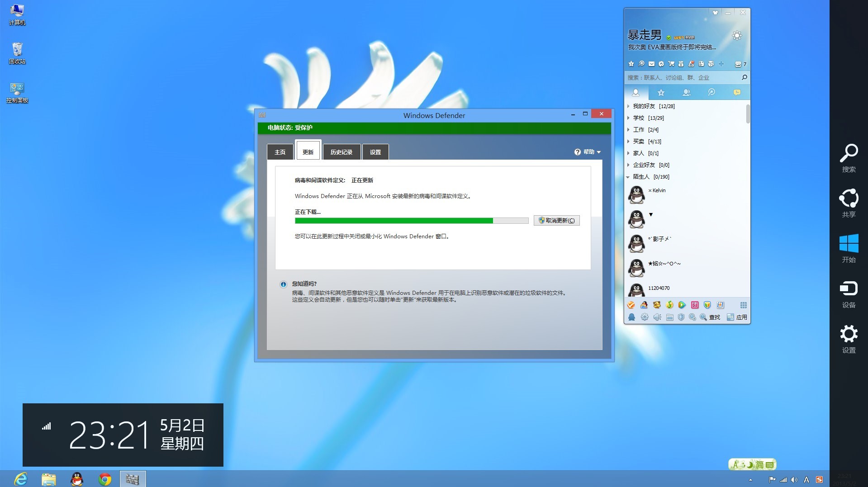Open QQ security shield icon
This screenshot has height=487, width=868.
681,317
